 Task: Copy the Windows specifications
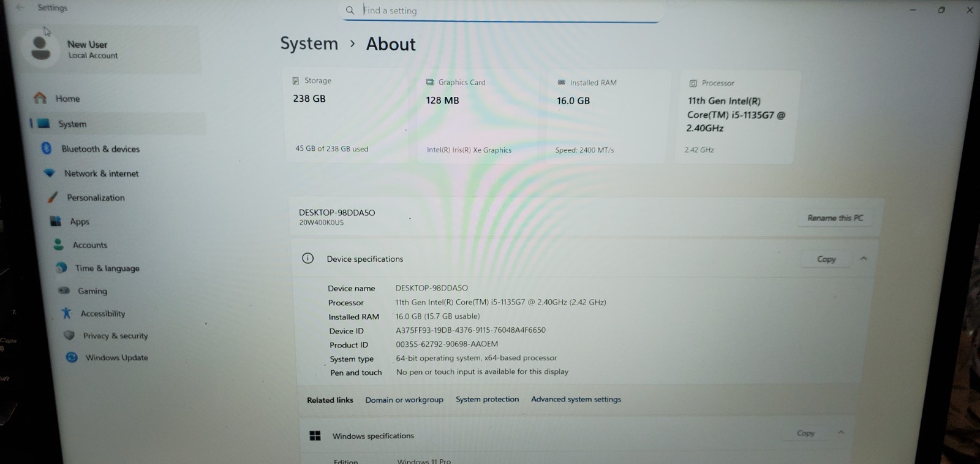[805, 433]
